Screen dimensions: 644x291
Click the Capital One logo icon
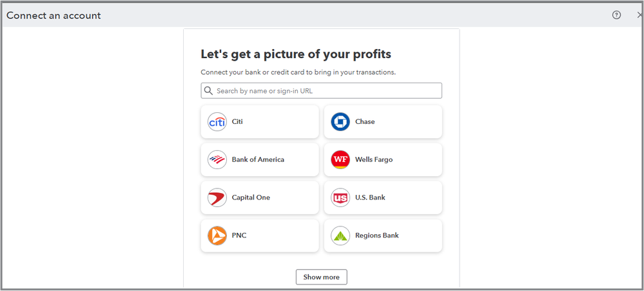tap(217, 197)
